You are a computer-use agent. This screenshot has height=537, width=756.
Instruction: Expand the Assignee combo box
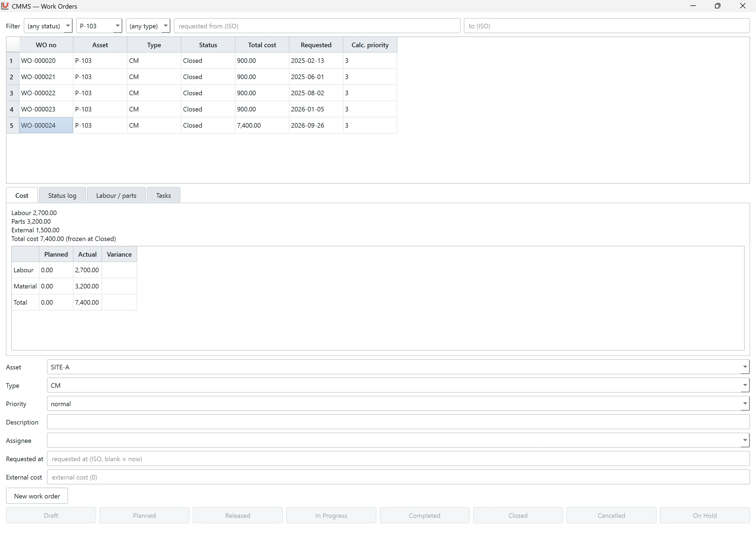[x=398, y=440]
